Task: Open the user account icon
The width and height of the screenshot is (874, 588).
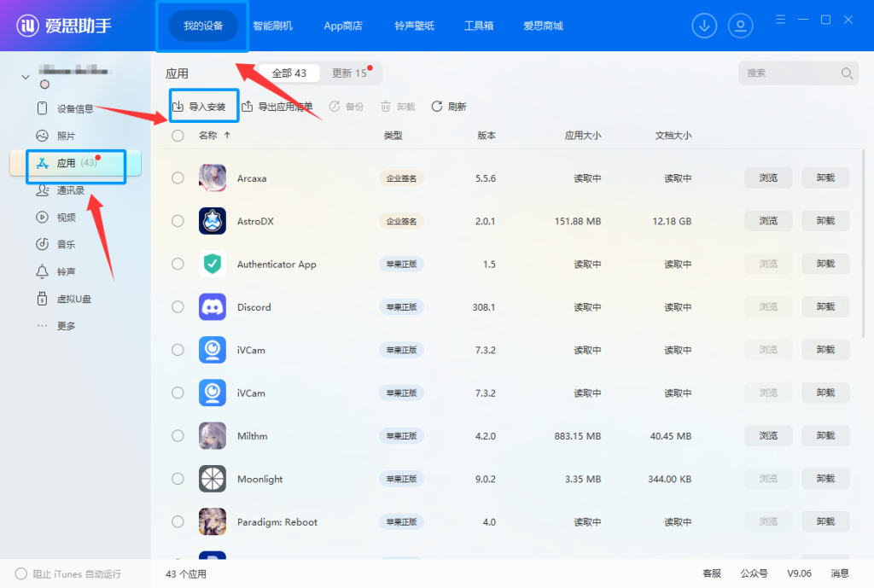Action: click(740, 26)
